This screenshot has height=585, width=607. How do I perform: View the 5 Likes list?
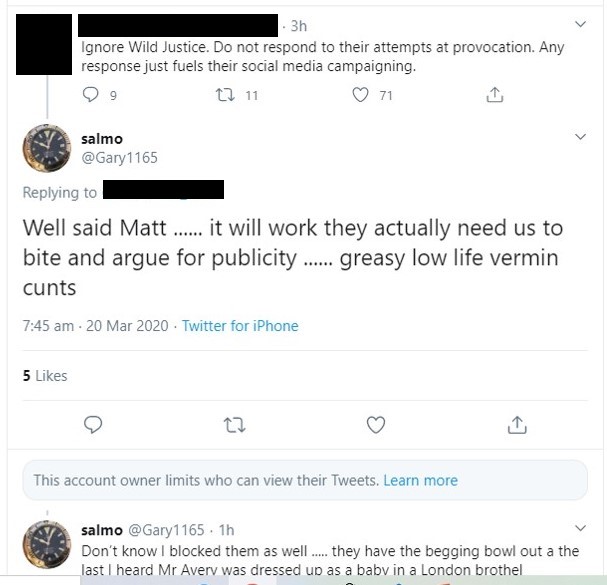coord(45,376)
